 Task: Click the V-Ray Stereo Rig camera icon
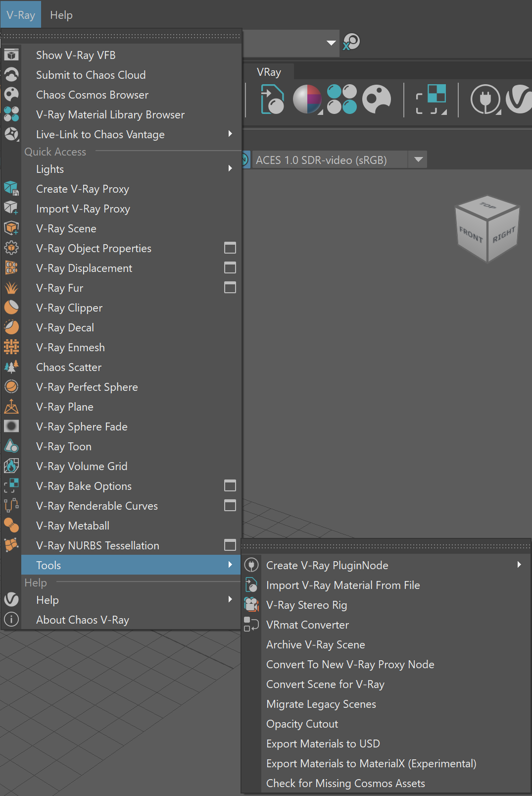click(251, 605)
